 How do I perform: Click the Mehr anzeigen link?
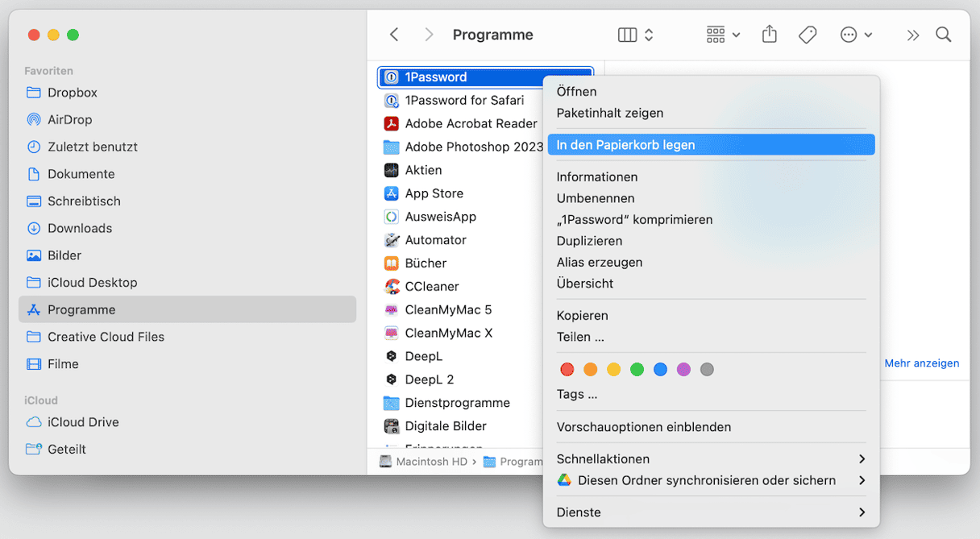pyautogui.click(x=922, y=363)
